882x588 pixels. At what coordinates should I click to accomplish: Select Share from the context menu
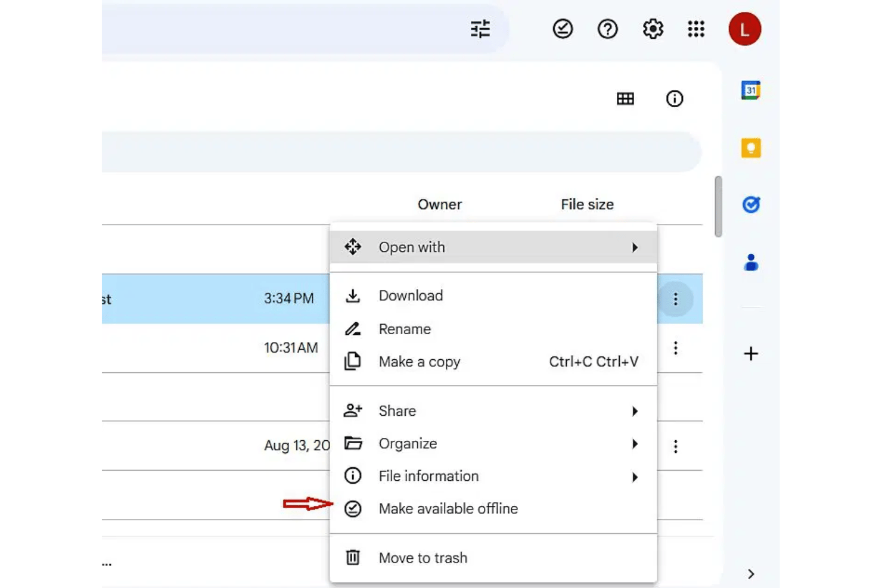(x=493, y=410)
